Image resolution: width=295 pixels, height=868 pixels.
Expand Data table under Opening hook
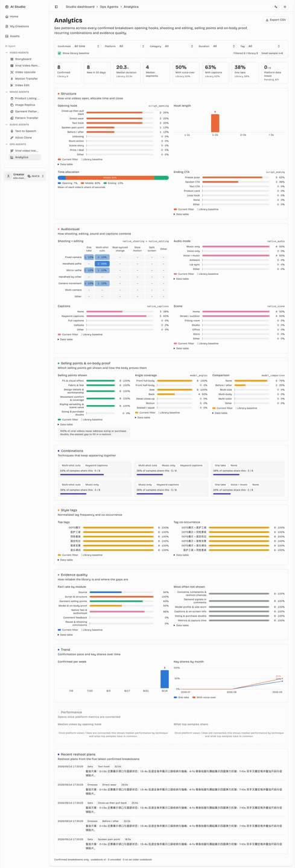click(x=65, y=164)
